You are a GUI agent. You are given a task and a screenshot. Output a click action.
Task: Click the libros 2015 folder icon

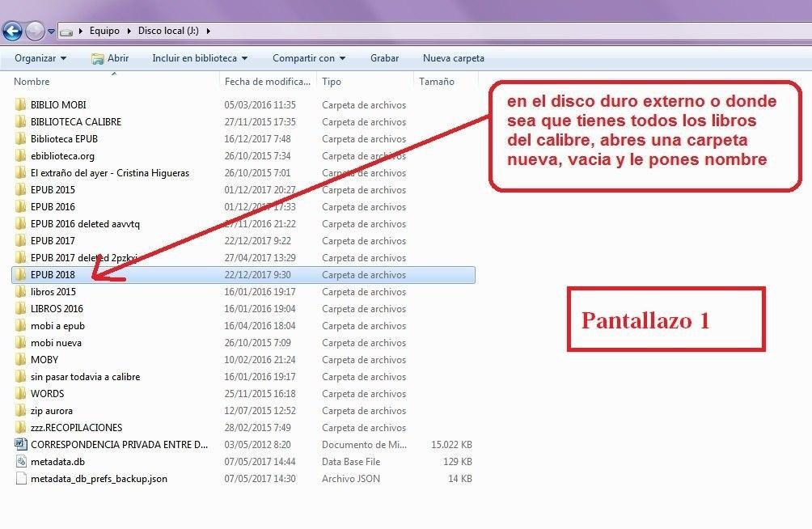click(x=21, y=292)
